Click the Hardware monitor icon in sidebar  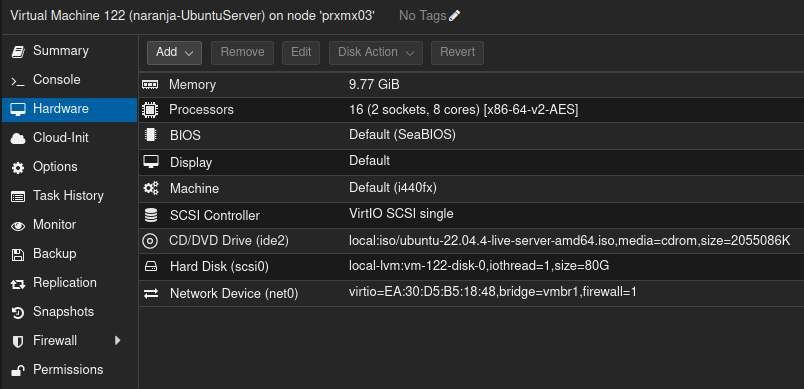point(18,109)
